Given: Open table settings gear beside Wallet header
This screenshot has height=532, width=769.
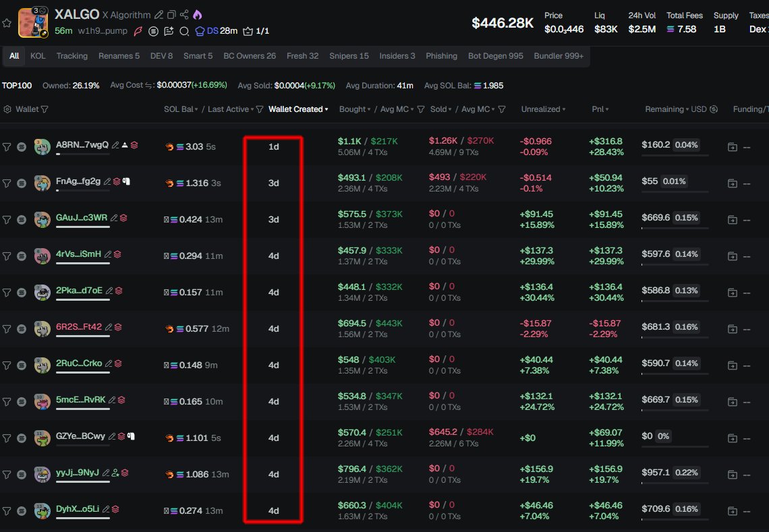Looking at the screenshot, I should (x=7, y=109).
